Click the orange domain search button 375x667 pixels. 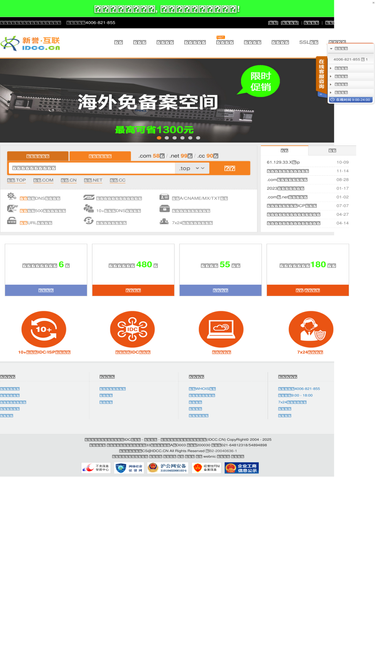[230, 168]
